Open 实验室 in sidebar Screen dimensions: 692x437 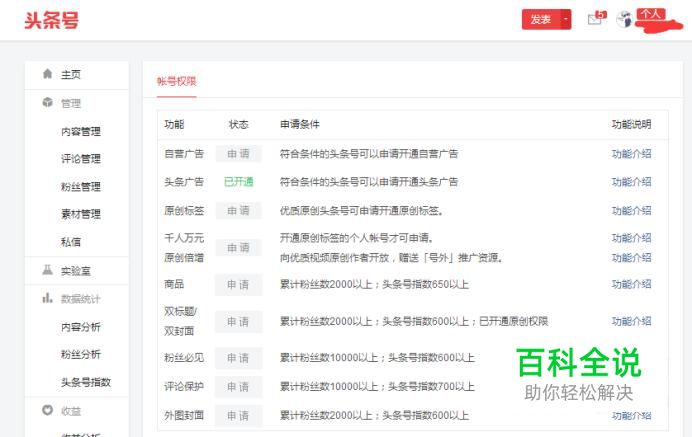(75, 271)
